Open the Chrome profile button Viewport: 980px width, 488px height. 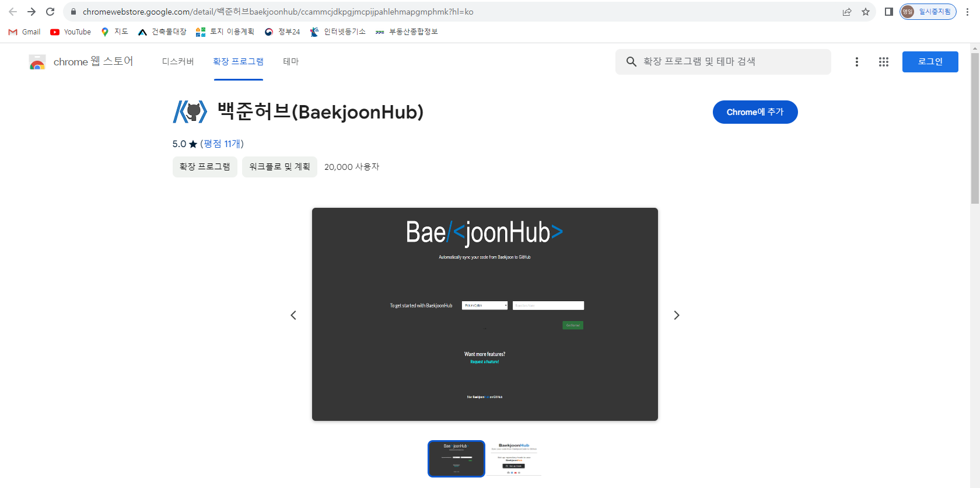click(x=928, y=12)
